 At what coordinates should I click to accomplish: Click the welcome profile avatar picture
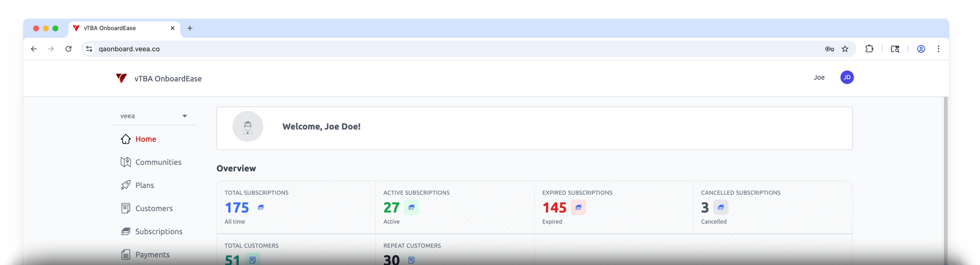tap(248, 126)
